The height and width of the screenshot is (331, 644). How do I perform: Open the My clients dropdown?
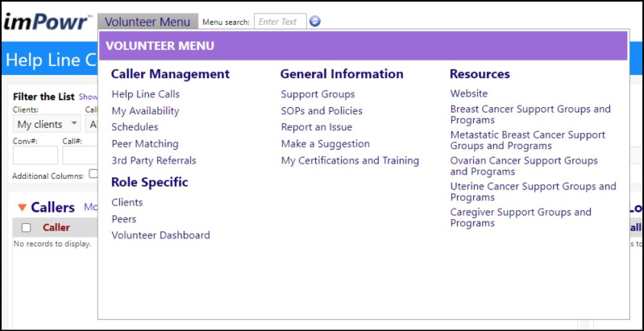[47, 124]
